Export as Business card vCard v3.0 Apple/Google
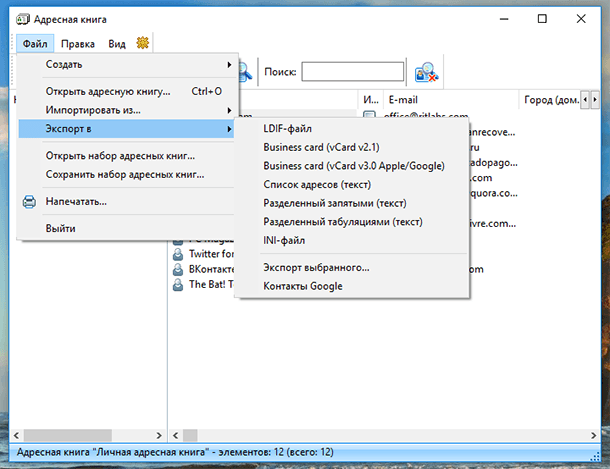This screenshot has height=469, width=610. click(354, 166)
